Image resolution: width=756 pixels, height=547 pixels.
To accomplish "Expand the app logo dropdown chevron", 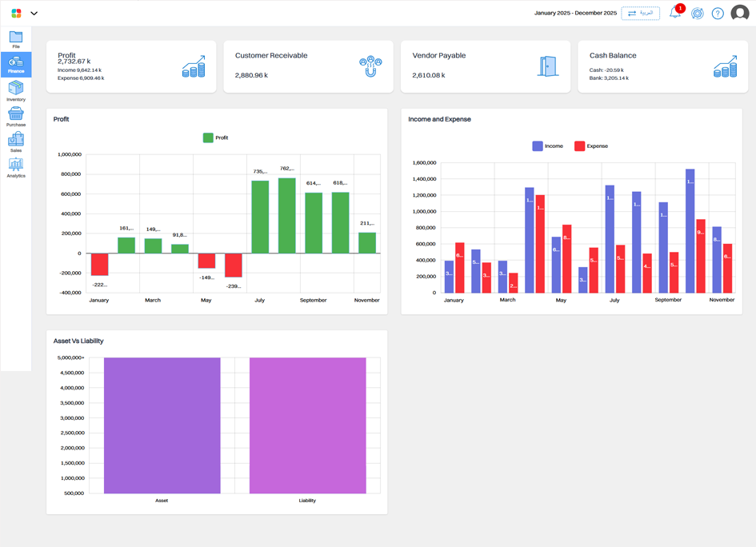I will [34, 14].
